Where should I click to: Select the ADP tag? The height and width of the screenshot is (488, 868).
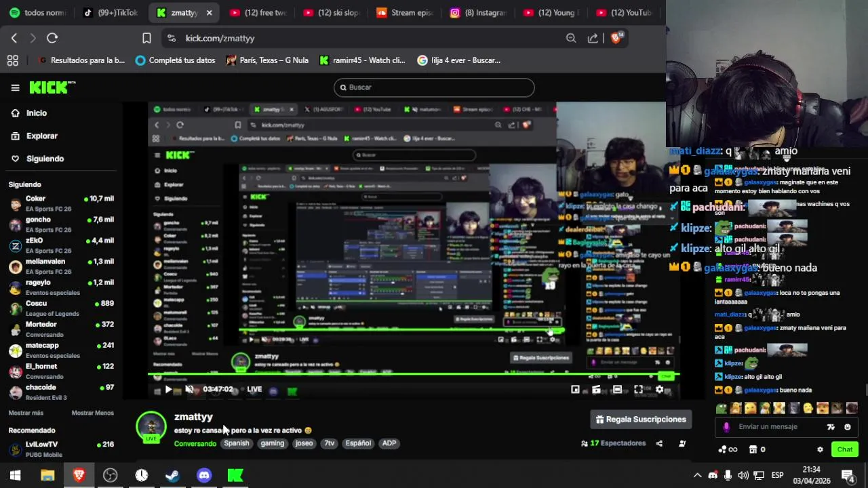coord(389,443)
